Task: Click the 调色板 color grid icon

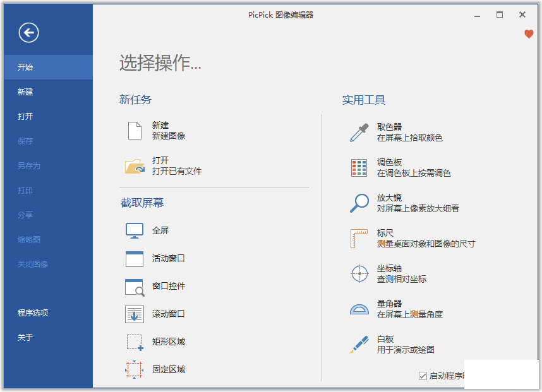Action: (359, 168)
